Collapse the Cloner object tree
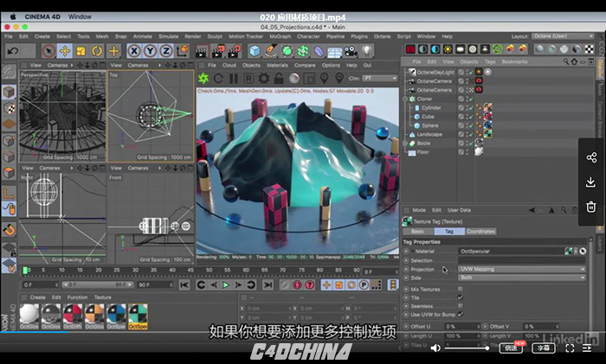Screen dimensions: 606x364 [405, 99]
